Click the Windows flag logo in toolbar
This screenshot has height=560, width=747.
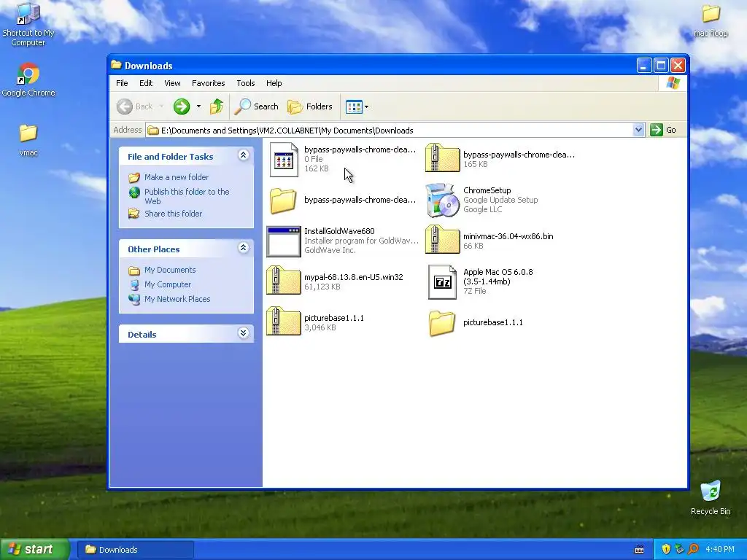tap(673, 83)
